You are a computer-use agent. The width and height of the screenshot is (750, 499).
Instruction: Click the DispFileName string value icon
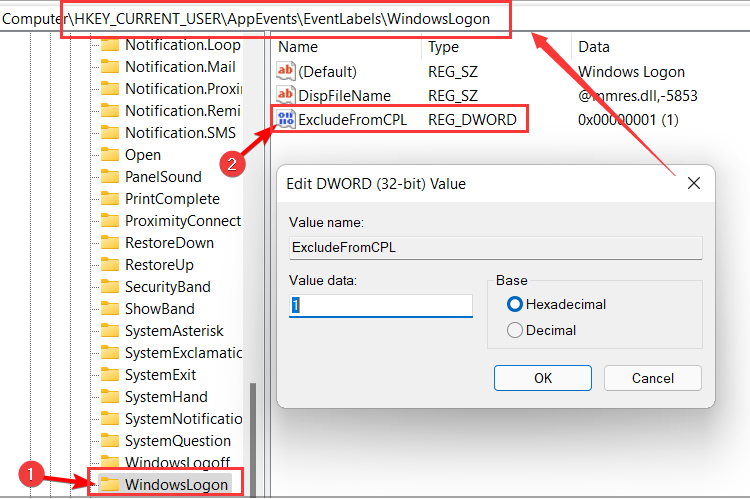286,95
